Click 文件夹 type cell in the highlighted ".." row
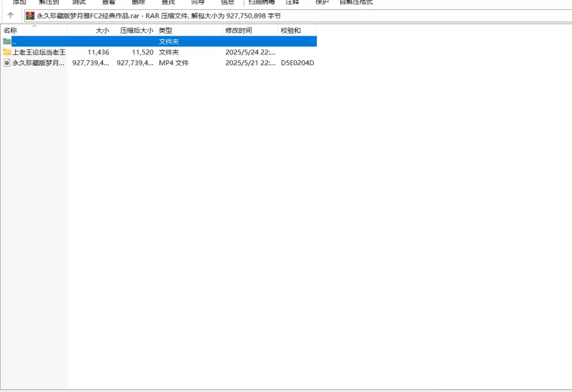Image resolution: width=572 pixels, height=392 pixels. 169,41
